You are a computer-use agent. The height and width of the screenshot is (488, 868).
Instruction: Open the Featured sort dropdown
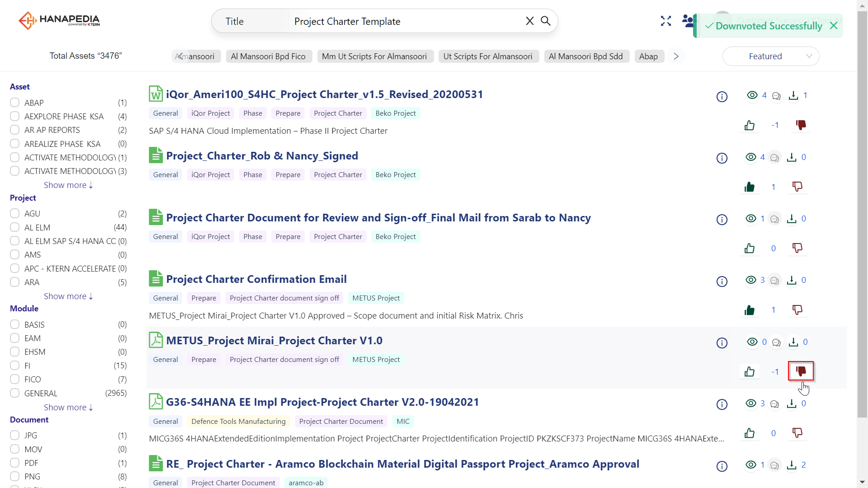pos(771,56)
